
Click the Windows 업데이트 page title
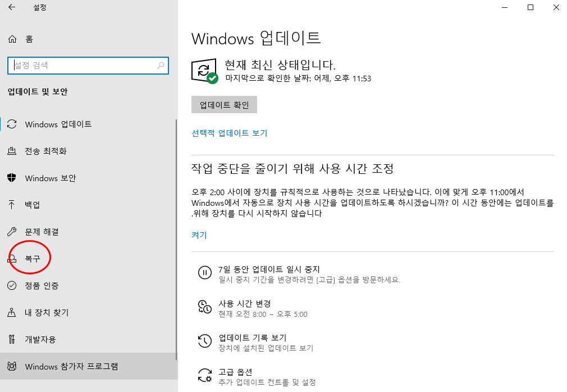pos(256,38)
